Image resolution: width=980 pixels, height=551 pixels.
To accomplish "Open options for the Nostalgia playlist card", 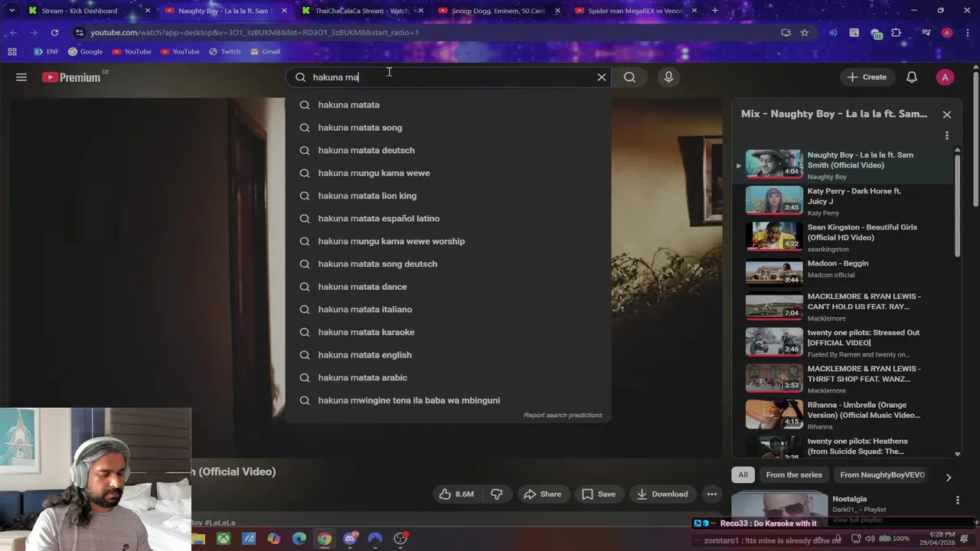I will 957,500.
